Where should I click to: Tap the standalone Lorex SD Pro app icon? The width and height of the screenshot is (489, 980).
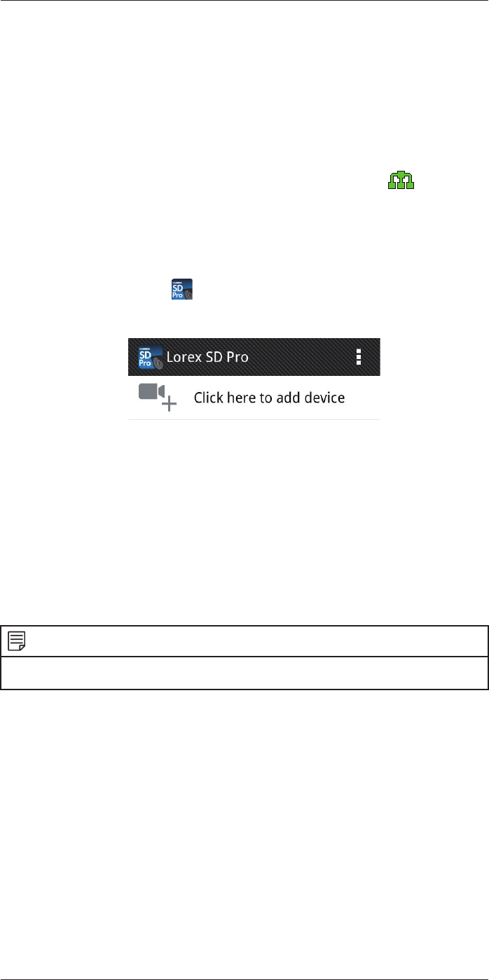click(183, 290)
